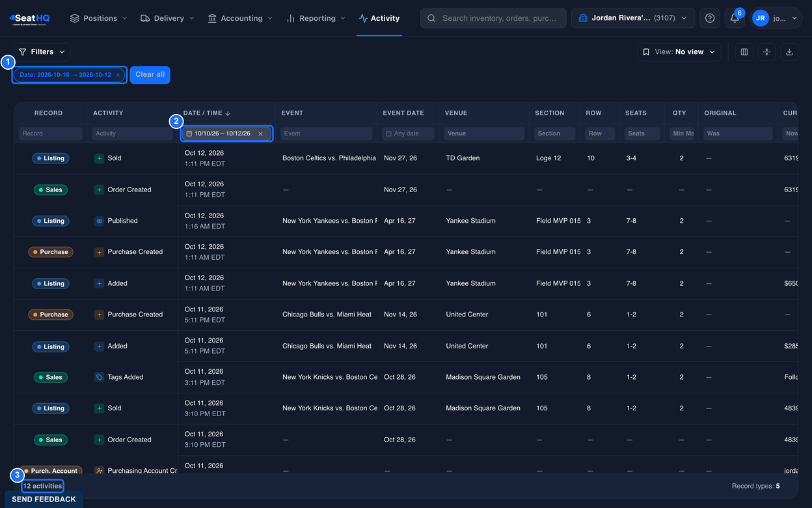
Task: Click the Seats column filter field
Action: pos(642,134)
